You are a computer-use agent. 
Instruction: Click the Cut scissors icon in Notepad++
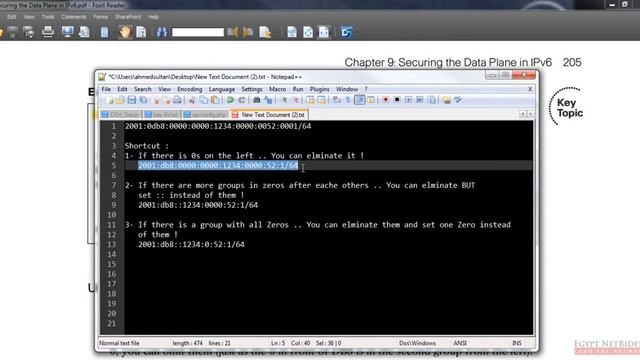(192, 100)
